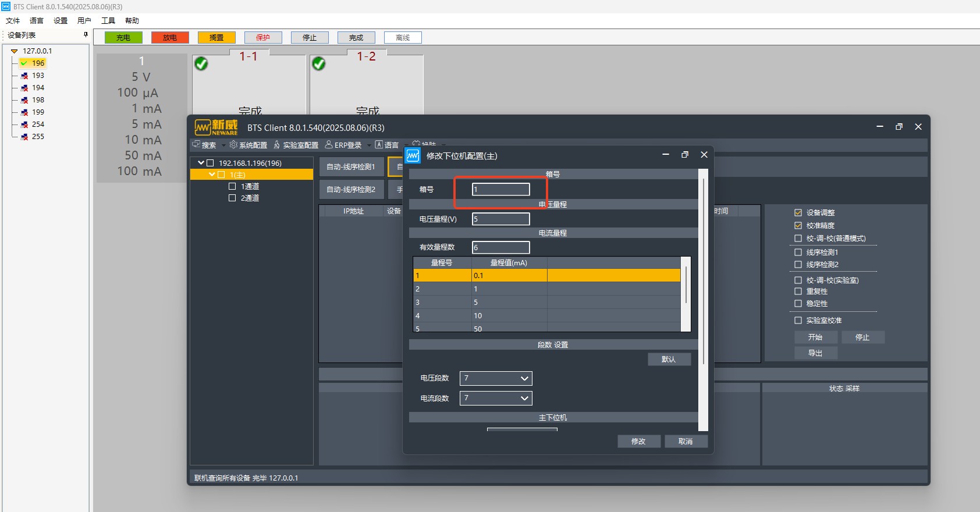Enable the 重复性 checkbox

point(798,291)
